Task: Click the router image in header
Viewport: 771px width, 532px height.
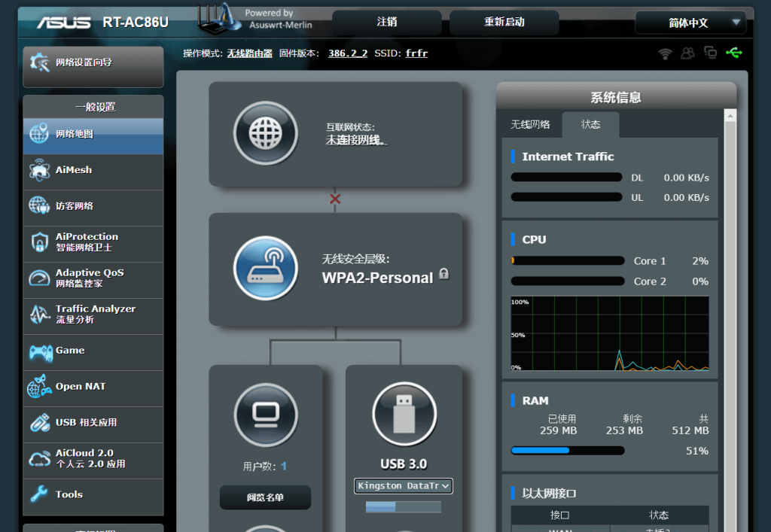Action: tap(219, 19)
